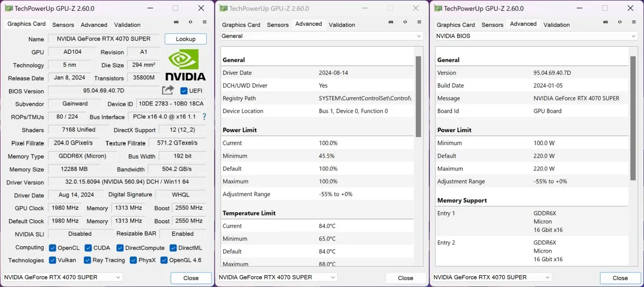Click the Minimum power value 100.0 W

pyautogui.click(x=544, y=143)
